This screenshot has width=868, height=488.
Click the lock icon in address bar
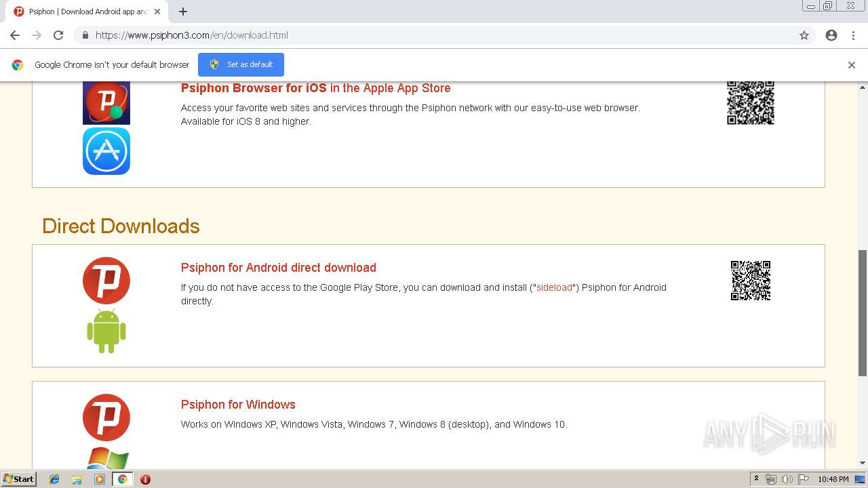click(85, 35)
